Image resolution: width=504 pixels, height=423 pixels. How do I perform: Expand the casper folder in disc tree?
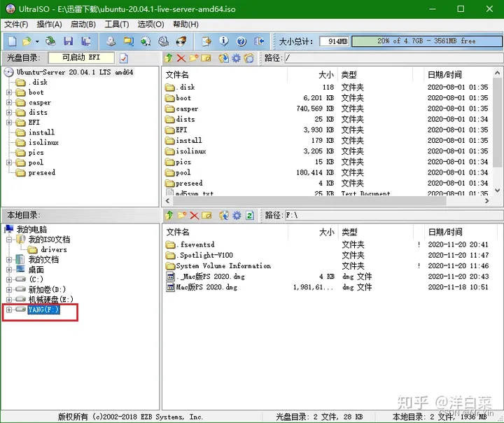(x=9, y=103)
